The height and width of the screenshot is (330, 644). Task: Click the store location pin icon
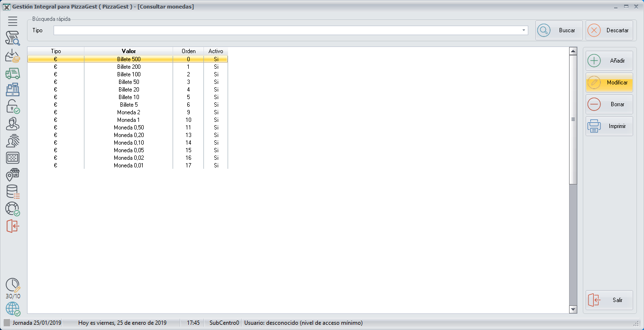[13, 175]
